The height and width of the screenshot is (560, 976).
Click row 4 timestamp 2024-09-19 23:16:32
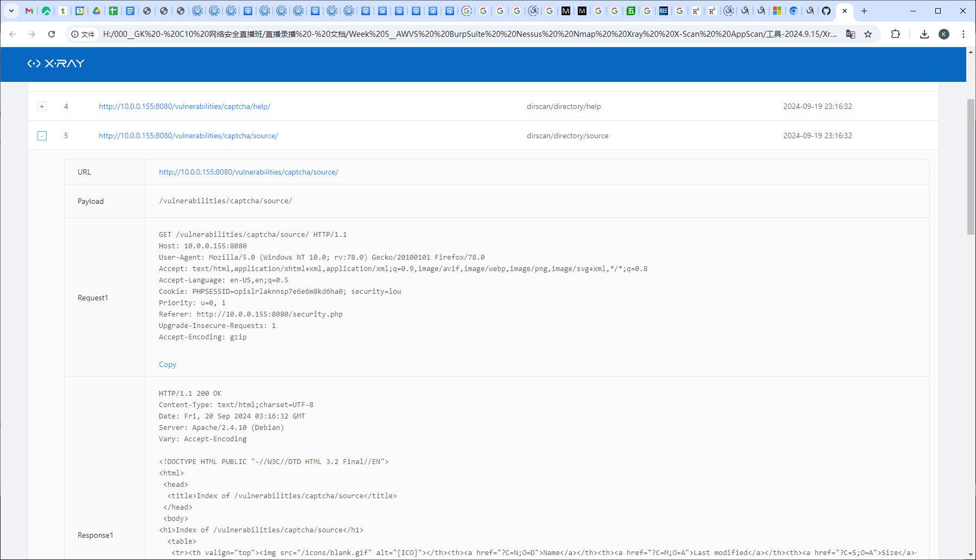[818, 107]
